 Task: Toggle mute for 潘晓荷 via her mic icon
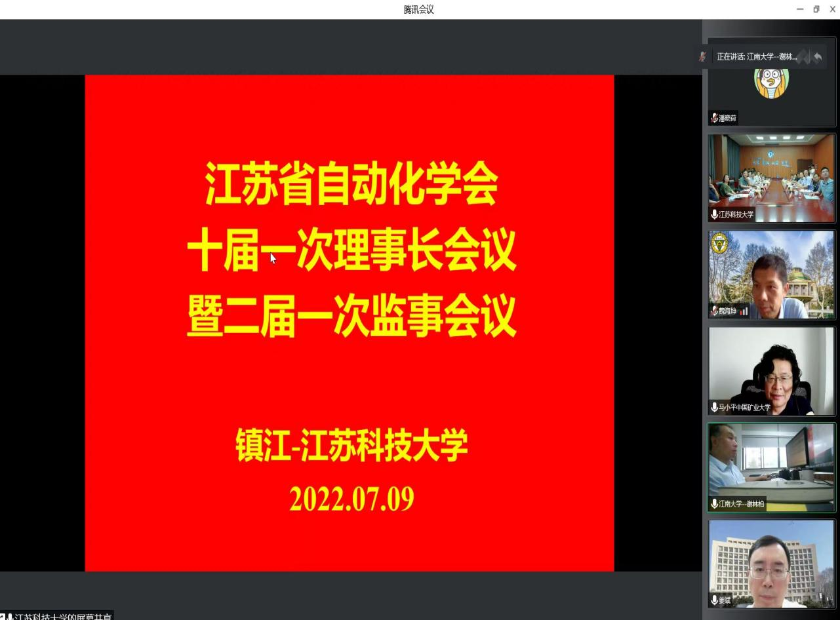(714, 119)
